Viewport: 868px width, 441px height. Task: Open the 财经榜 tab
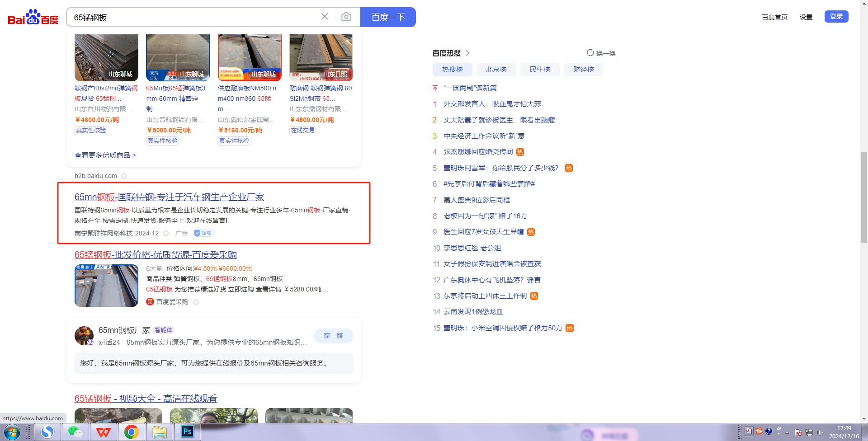tap(584, 70)
